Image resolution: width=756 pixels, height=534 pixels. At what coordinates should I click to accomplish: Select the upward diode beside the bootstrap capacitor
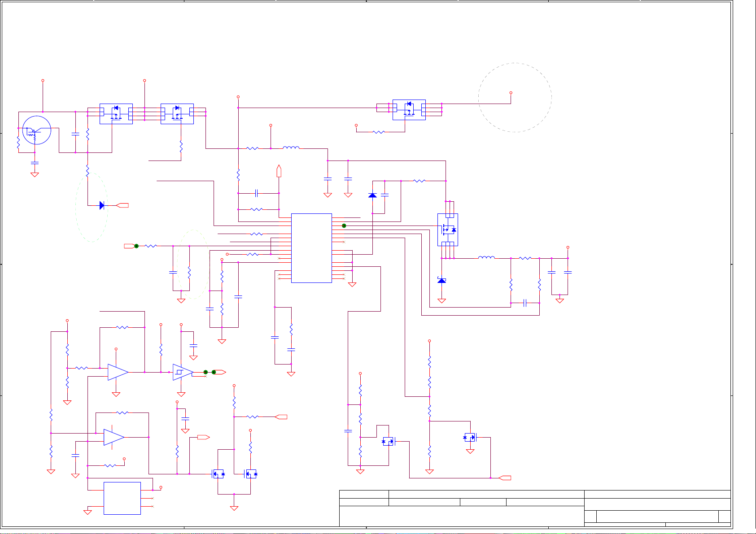(x=372, y=195)
